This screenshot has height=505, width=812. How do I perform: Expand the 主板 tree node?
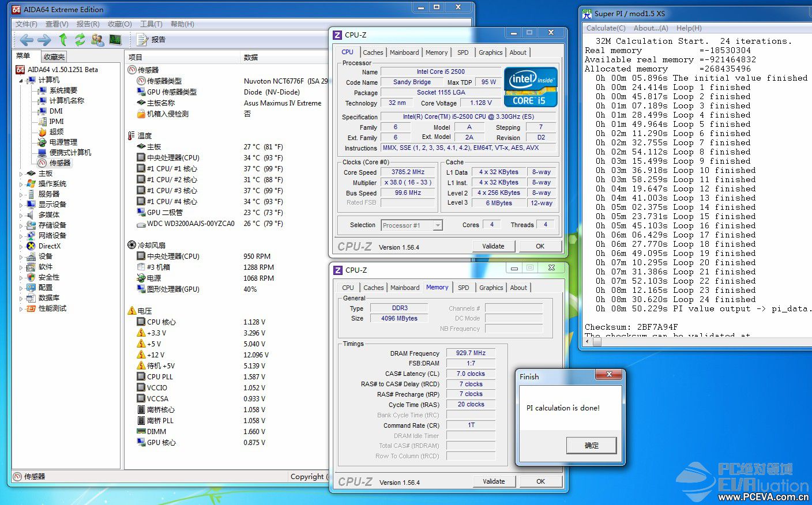[21, 174]
